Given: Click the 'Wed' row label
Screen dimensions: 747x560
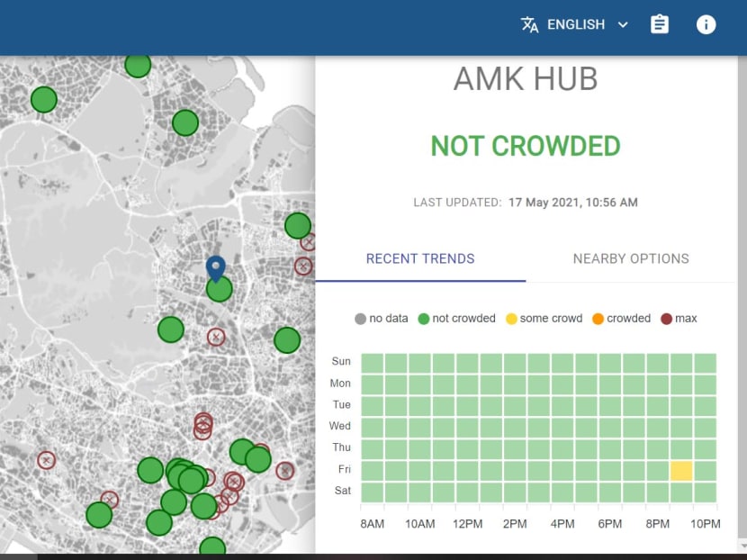Looking at the screenshot, I should pyautogui.click(x=339, y=426).
